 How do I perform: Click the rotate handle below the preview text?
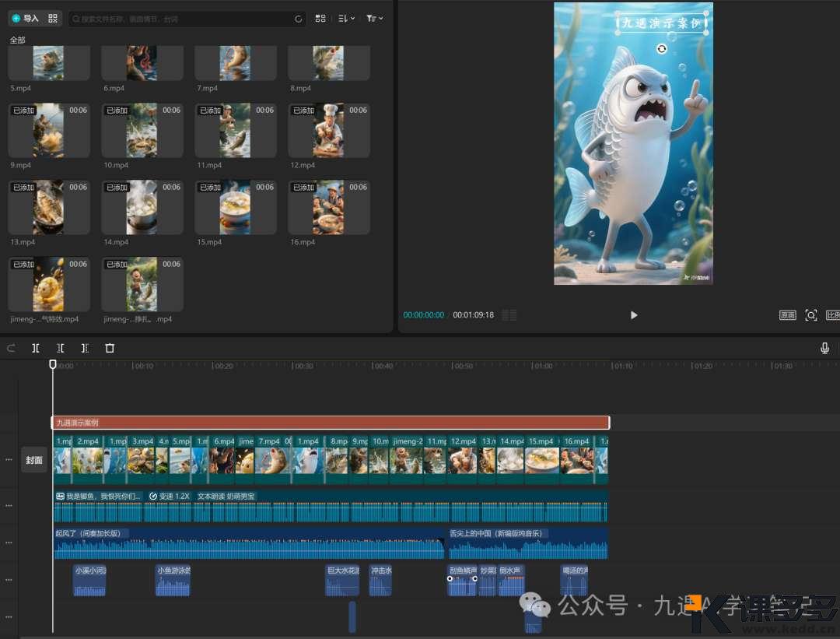[x=662, y=49]
